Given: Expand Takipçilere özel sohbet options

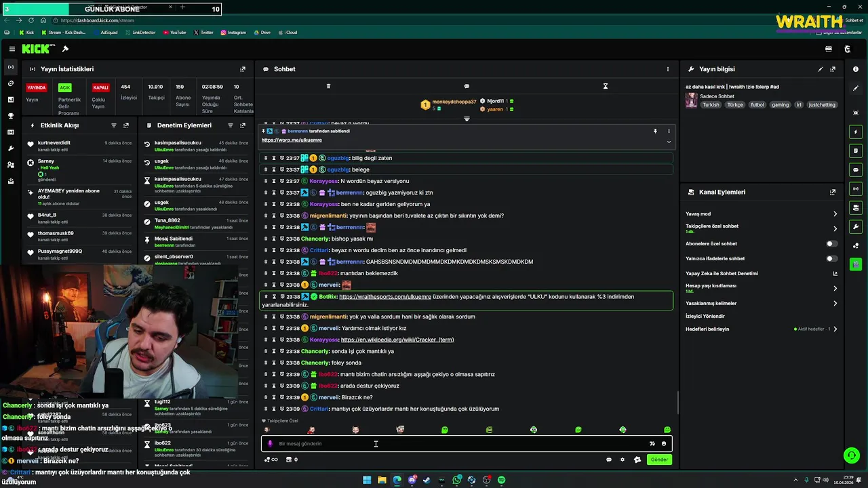Looking at the screenshot, I should point(835,228).
